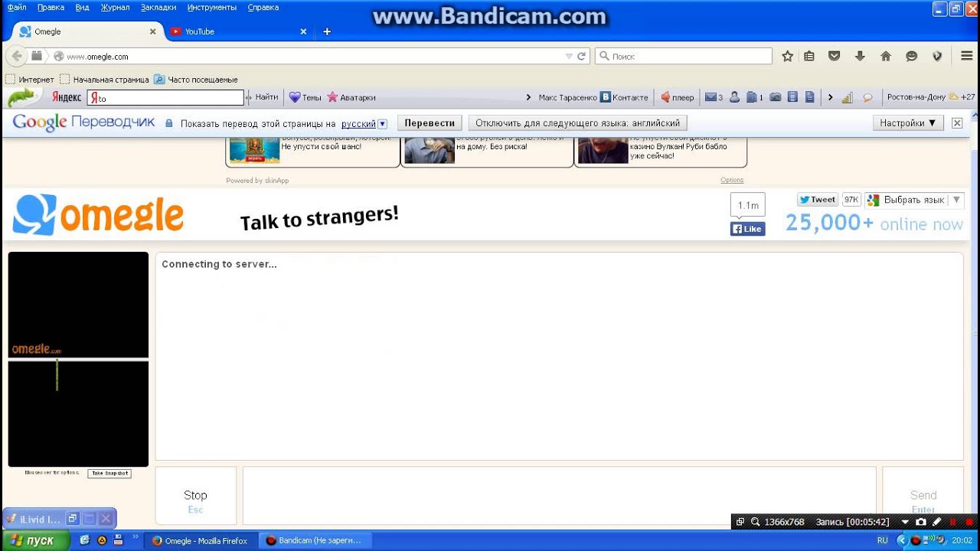Expand Yandex toolbar chevron near Макс Тарасенко

coord(528,97)
